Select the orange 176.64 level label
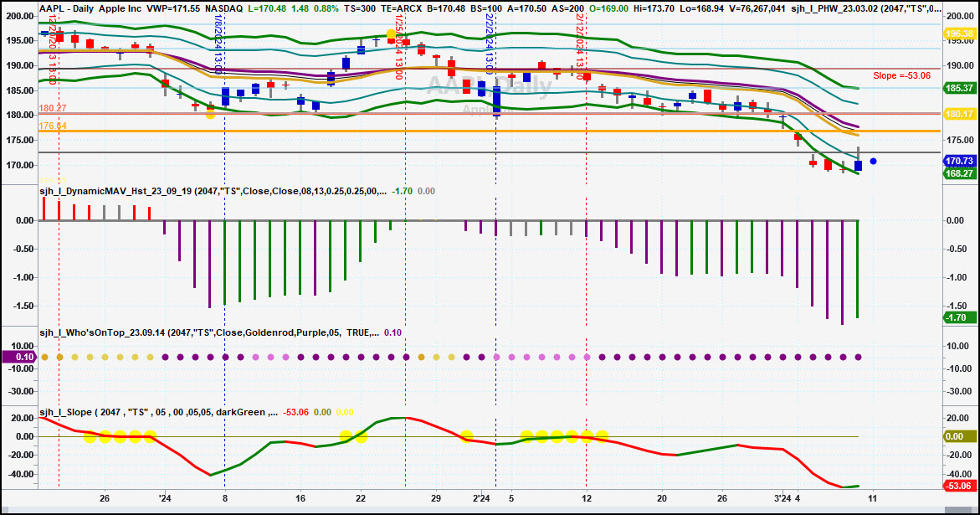The image size is (980, 515). tap(53, 126)
